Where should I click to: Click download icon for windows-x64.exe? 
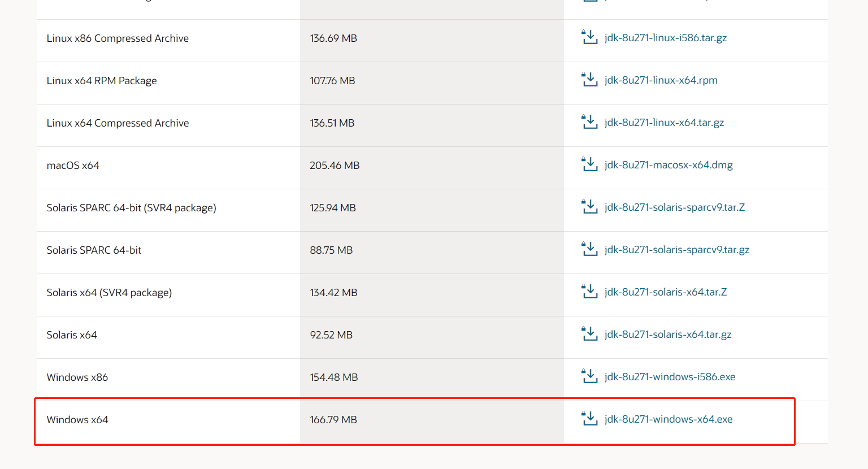tap(589, 419)
